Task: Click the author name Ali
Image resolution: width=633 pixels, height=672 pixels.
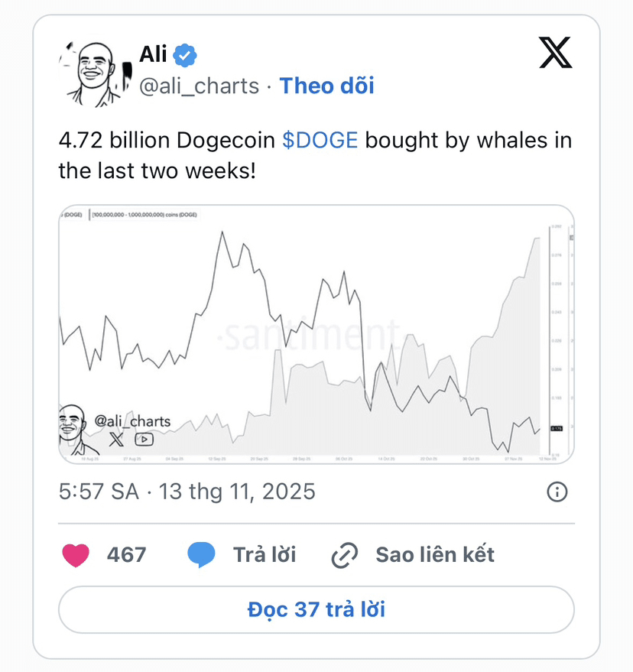Action: 153,54
